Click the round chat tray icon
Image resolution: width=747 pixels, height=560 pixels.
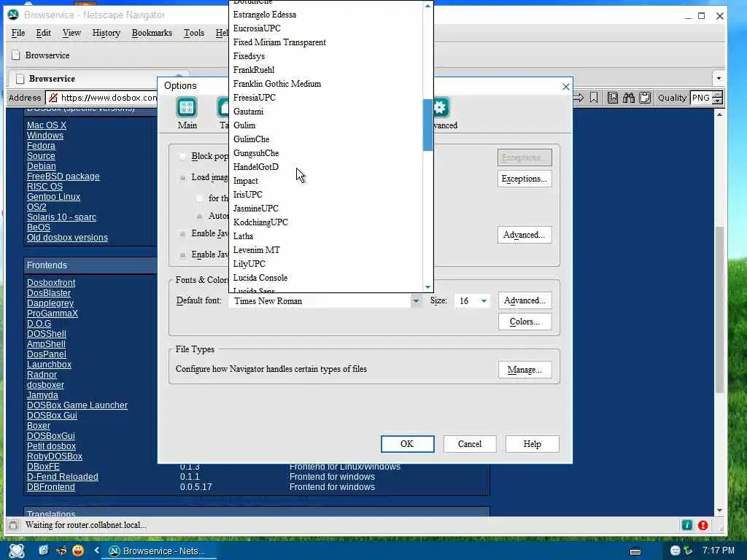(675, 551)
